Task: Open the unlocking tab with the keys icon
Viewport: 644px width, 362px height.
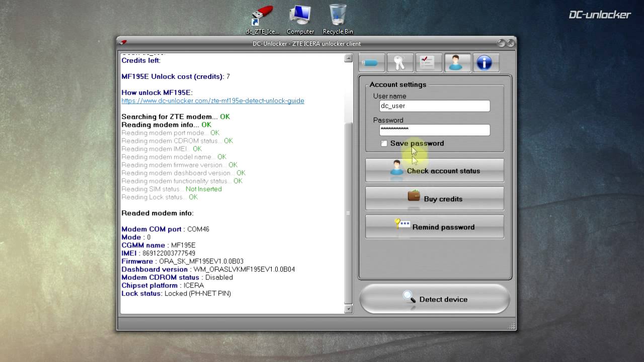Action: pos(400,63)
